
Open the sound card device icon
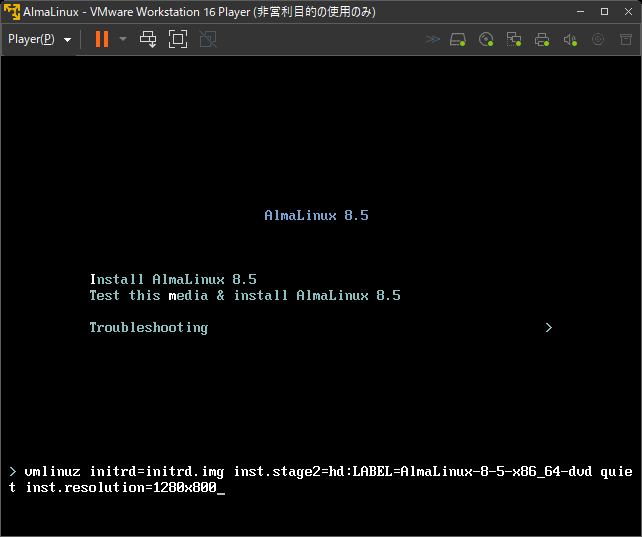click(570, 40)
